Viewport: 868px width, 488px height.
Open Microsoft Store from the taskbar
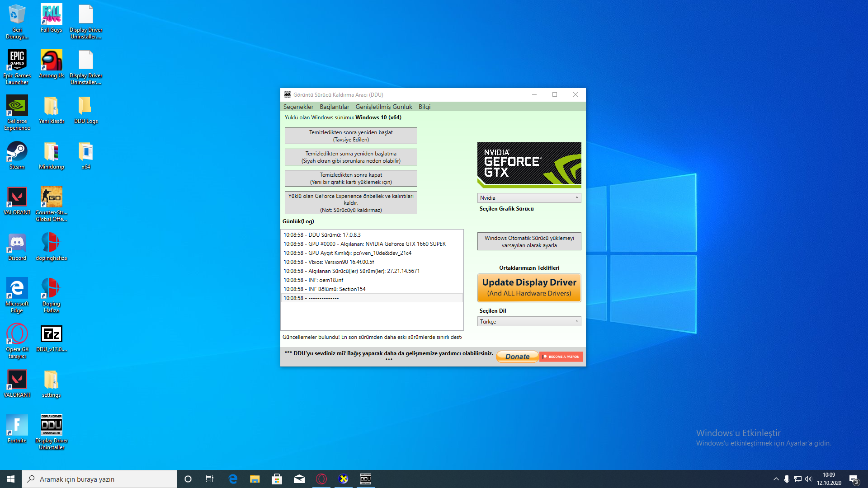click(x=277, y=479)
